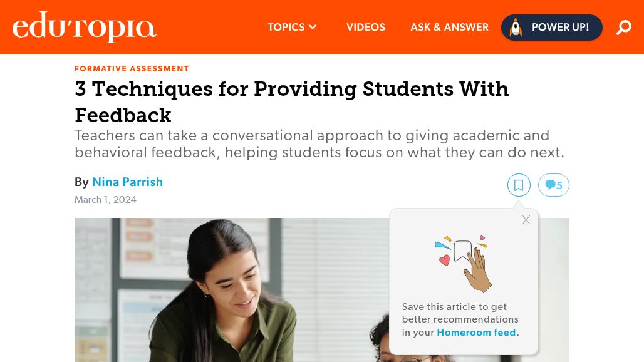Open the Topics menu
Screen dimensions: 644x362
click(x=292, y=27)
